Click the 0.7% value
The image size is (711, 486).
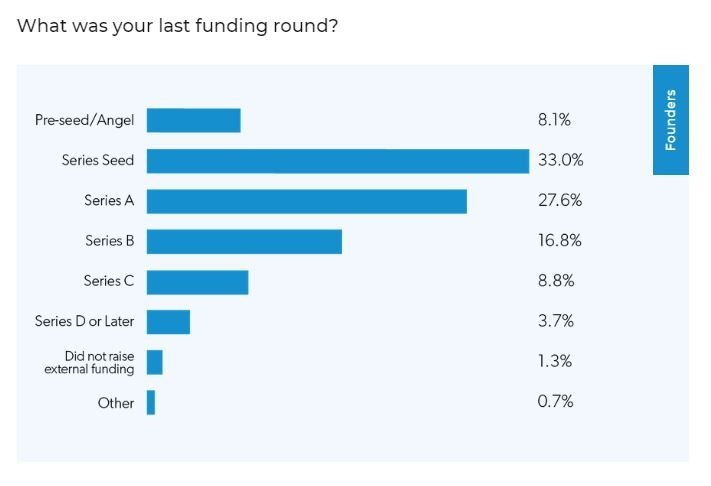[x=555, y=401]
